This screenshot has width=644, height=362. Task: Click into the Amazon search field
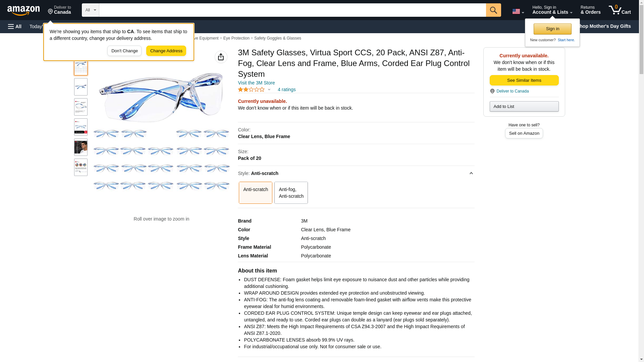pos(292,10)
